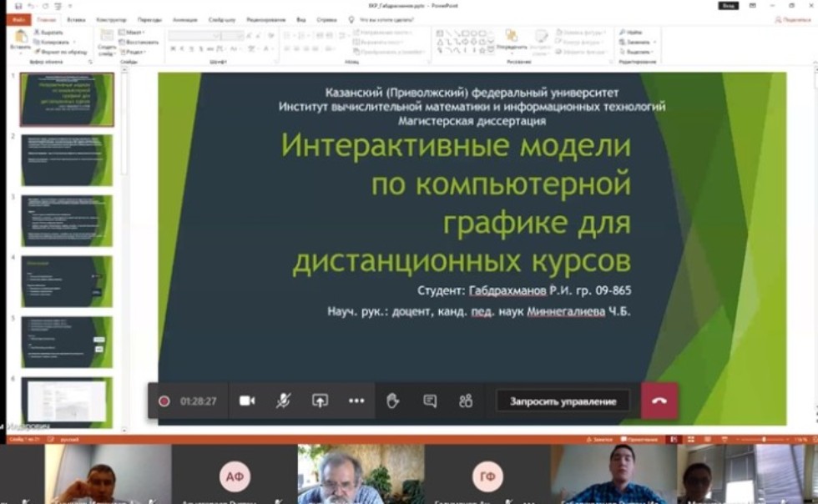
Task: End the call with hang-up button
Action: (x=659, y=401)
